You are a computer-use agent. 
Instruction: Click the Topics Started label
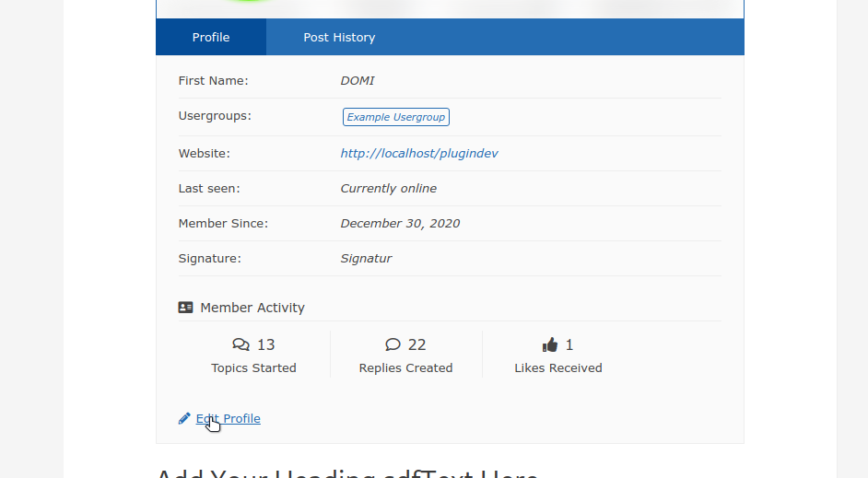[253, 367]
